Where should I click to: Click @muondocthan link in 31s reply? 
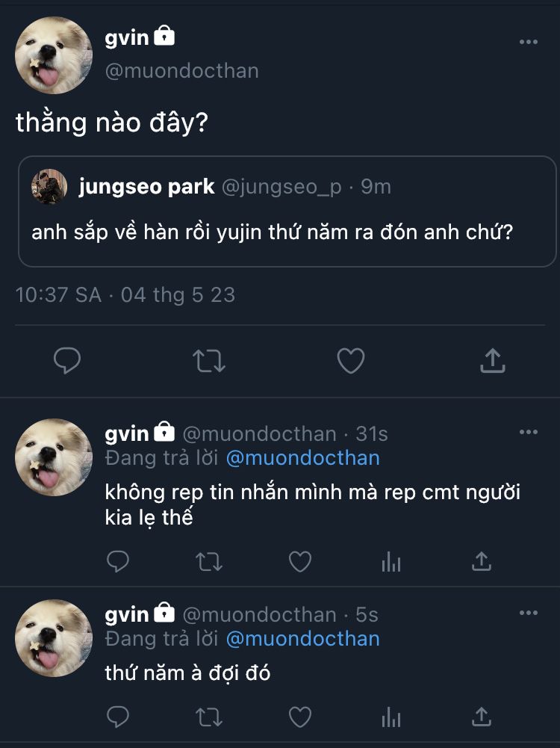click(302, 457)
